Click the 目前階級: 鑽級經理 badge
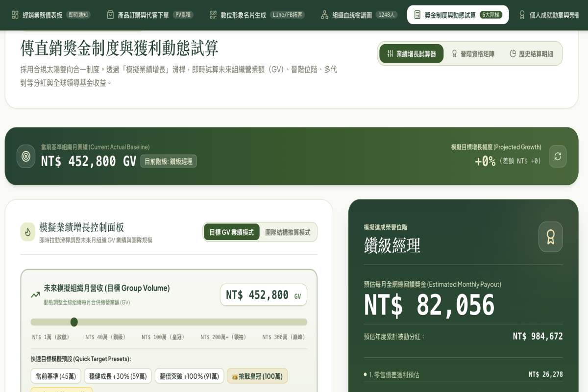The width and height of the screenshot is (588, 392). pos(169,161)
